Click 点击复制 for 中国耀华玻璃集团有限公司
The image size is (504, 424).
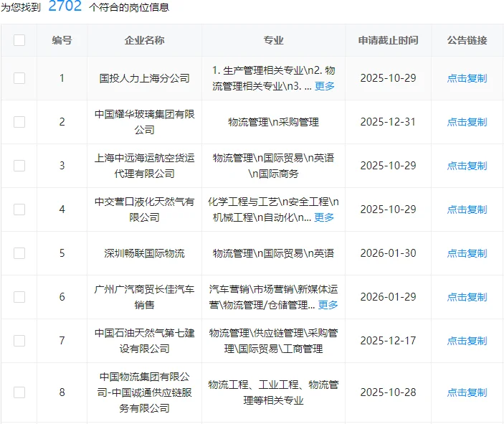click(467, 122)
